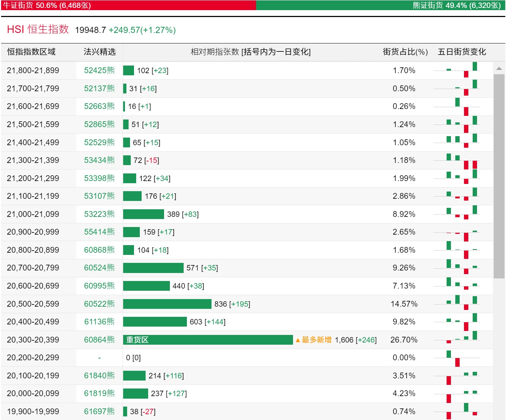
Task: Click the 237 [+127] bar value
Action: click(169, 393)
